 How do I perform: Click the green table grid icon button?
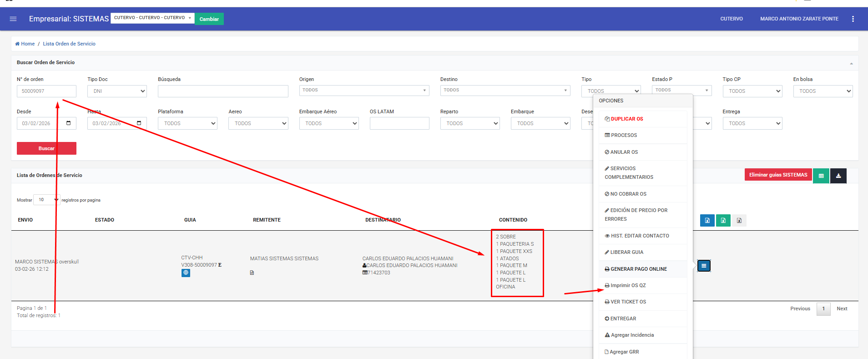(821, 176)
